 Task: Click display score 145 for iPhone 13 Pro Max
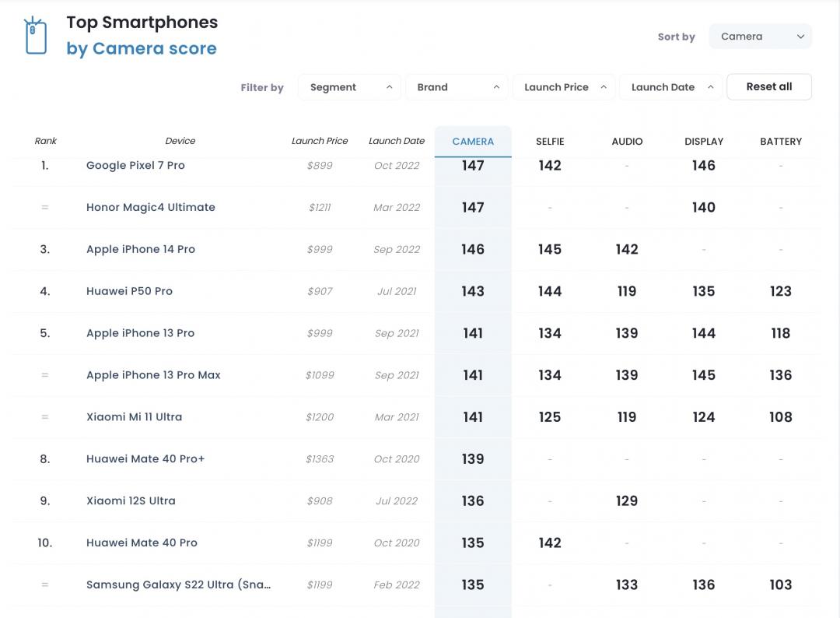click(704, 375)
